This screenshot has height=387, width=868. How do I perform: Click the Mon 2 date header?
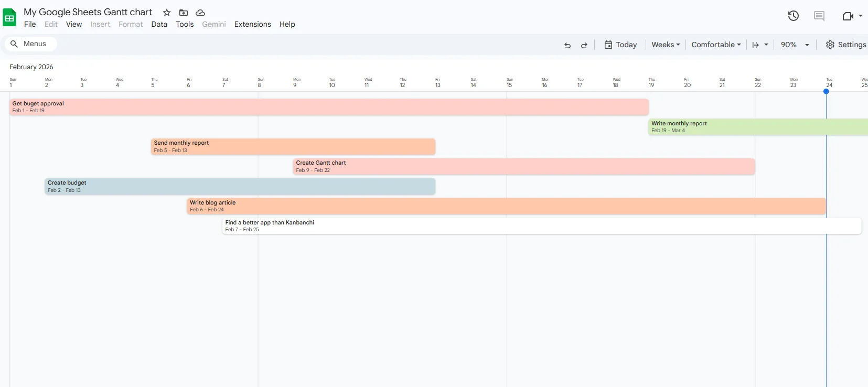click(48, 83)
